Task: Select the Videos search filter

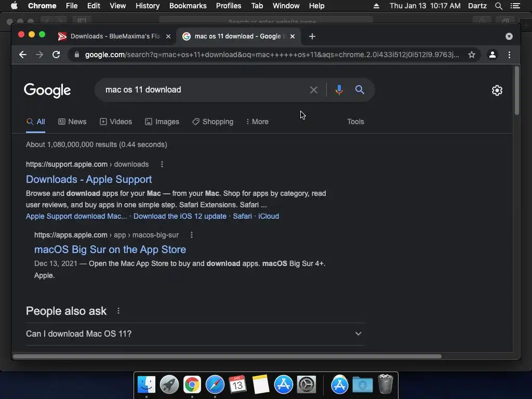Action: [116, 122]
